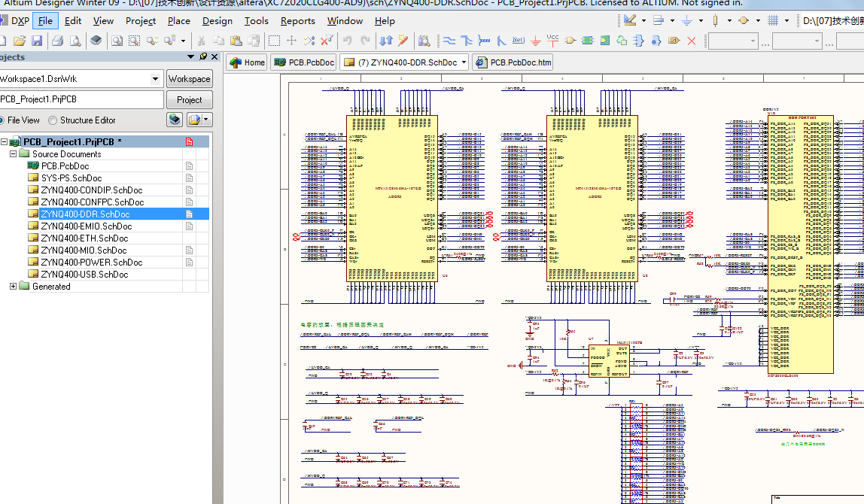Open the Design menu
Image resolution: width=864 pixels, height=504 pixels.
point(217,21)
